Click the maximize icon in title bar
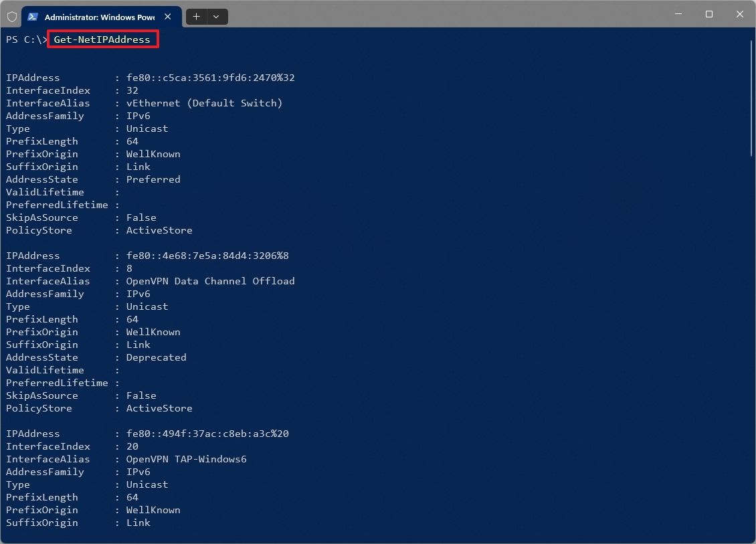The image size is (756, 544). 708,14
